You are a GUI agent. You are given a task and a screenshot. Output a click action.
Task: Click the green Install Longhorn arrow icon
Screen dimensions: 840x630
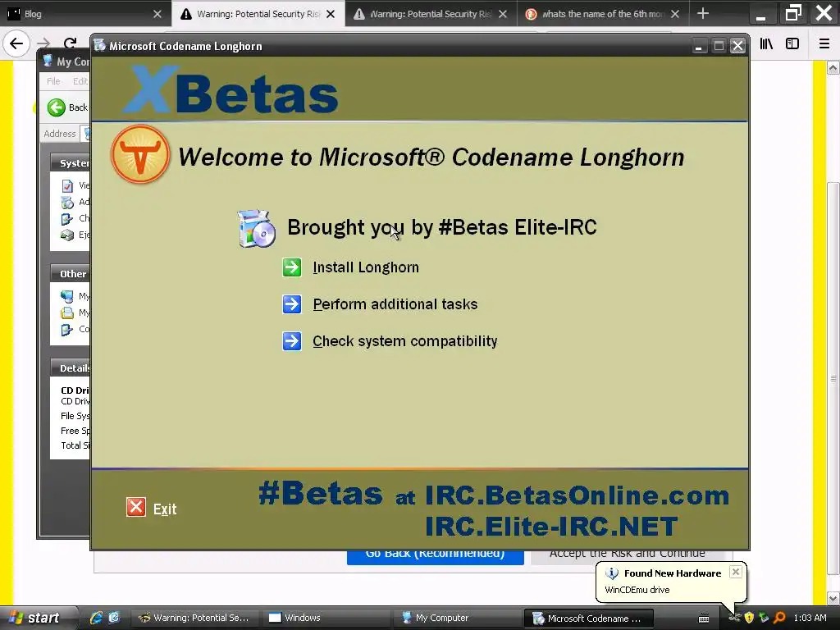(292, 267)
